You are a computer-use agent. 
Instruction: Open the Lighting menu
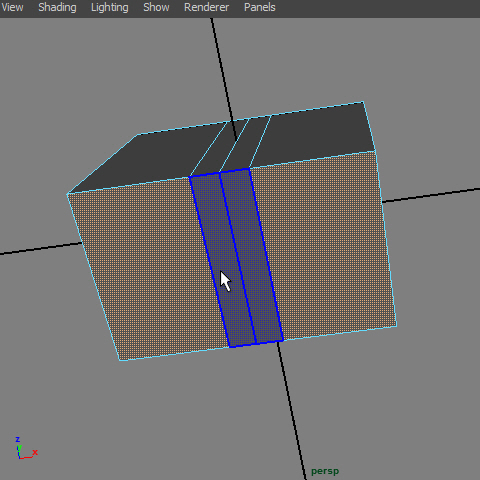click(x=110, y=7)
